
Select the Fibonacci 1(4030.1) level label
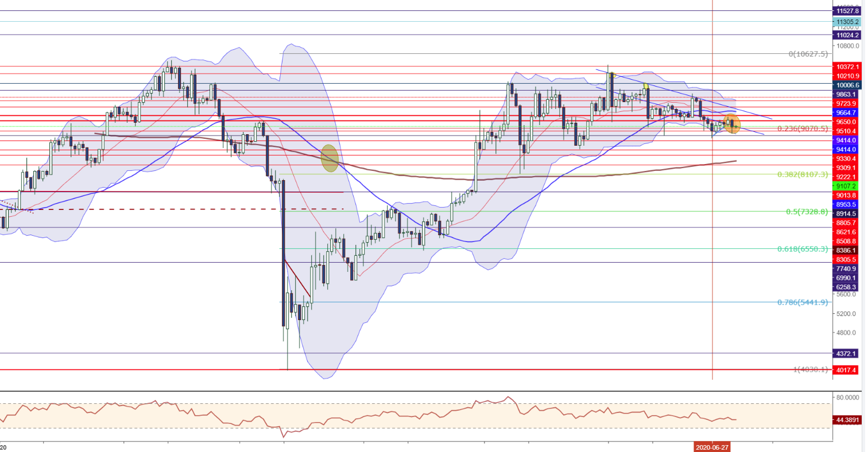click(x=811, y=369)
